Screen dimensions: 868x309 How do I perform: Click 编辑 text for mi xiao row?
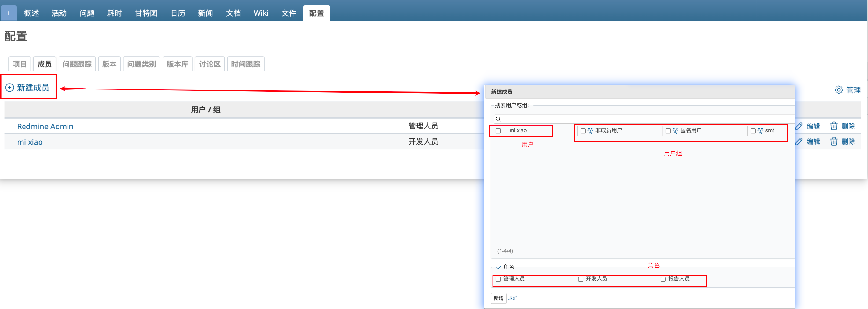tap(813, 141)
